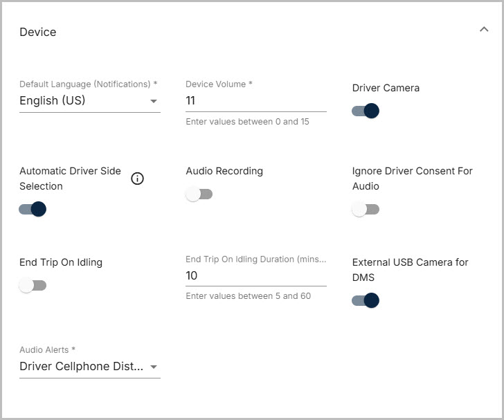
Task: Click the 'Enter values between 5 and 60' hint
Action: pyautogui.click(x=248, y=296)
